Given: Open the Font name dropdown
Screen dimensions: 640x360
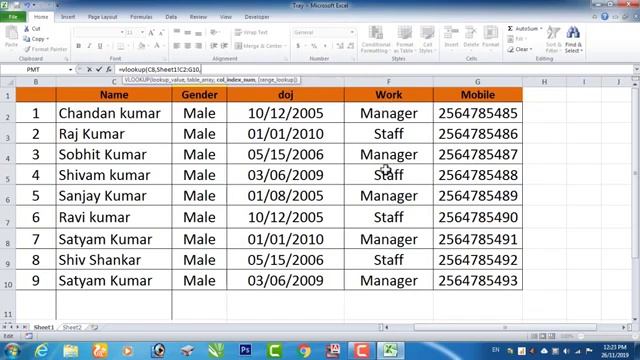Looking at the screenshot, I should tap(122, 32).
